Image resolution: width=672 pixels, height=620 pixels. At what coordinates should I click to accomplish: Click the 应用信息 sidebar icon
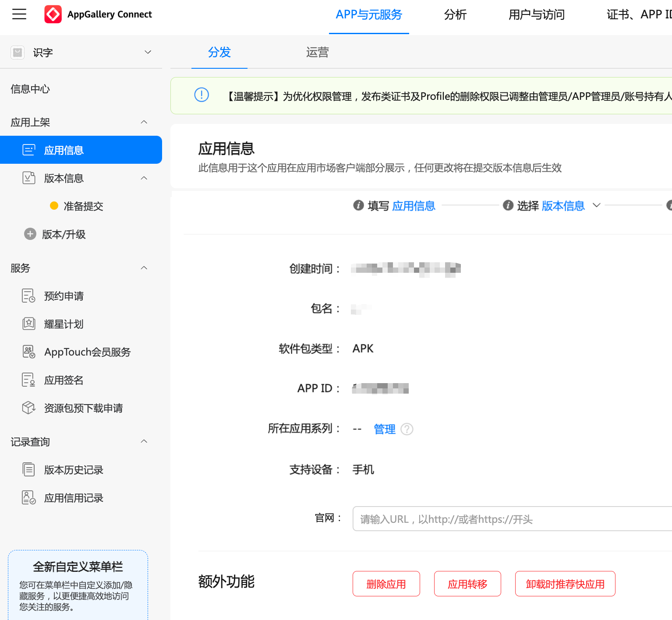[29, 150]
